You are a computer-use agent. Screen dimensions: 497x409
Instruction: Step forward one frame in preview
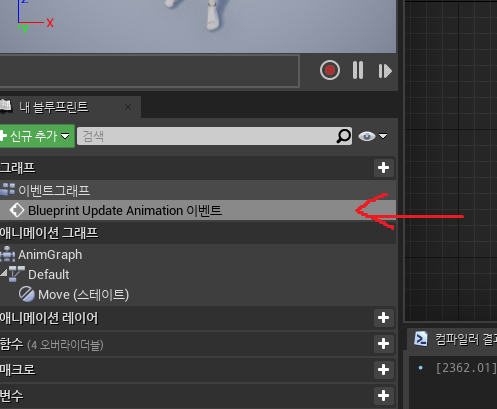385,71
